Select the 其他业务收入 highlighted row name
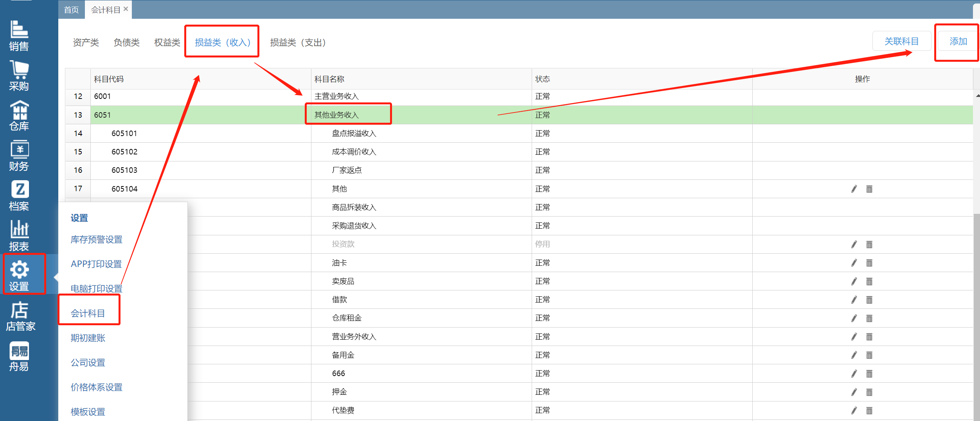980x421 pixels. coord(337,115)
